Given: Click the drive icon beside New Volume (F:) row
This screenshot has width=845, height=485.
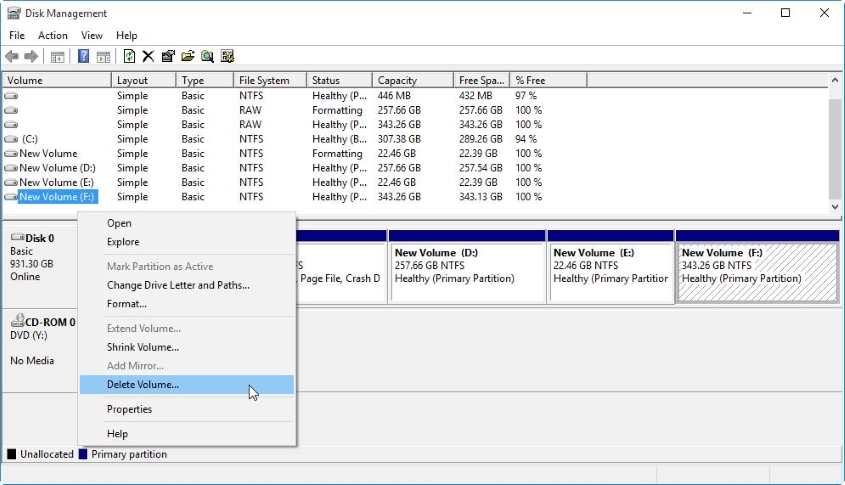Looking at the screenshot, I should point(11,197).
